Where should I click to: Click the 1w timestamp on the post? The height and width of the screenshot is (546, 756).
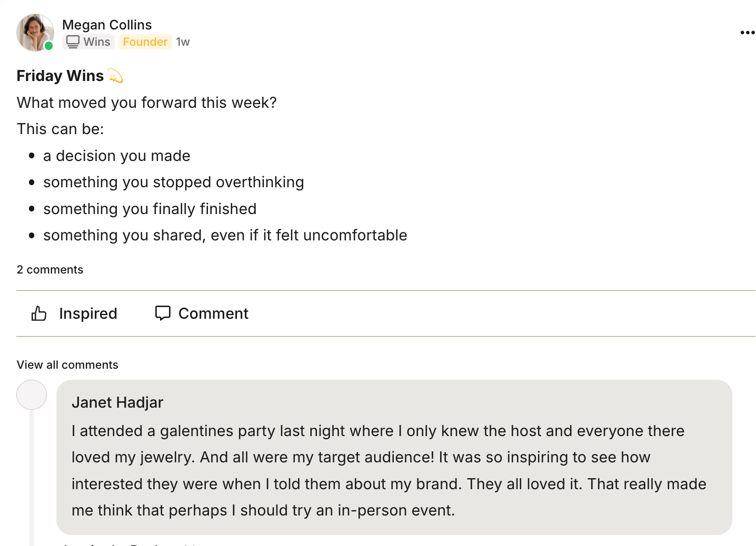pyautogui.click(x=183, y=42)
